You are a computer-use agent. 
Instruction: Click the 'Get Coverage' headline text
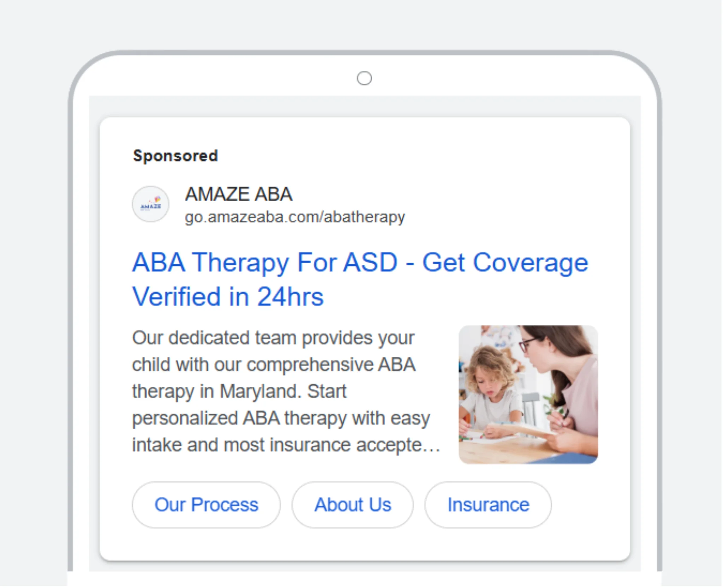(505, 263)
